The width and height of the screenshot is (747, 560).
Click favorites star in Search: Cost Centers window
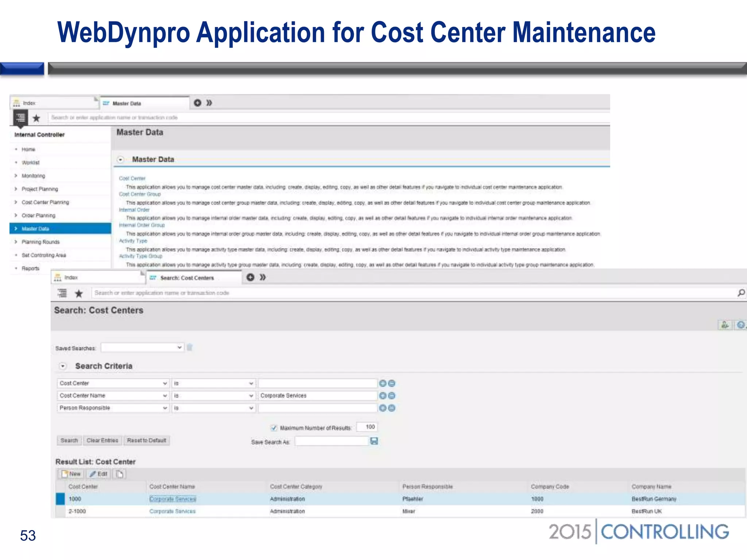pyautogui.click(x=79, y=293)
